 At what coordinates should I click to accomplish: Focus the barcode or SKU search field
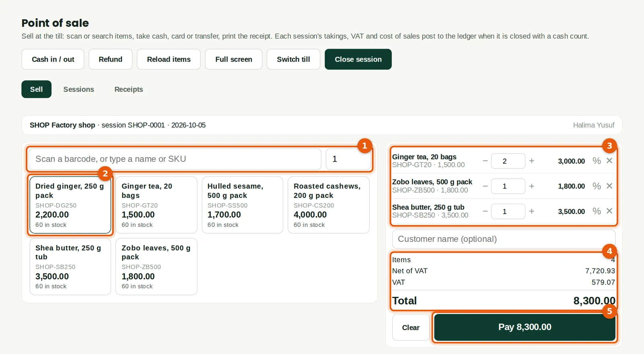175,159
